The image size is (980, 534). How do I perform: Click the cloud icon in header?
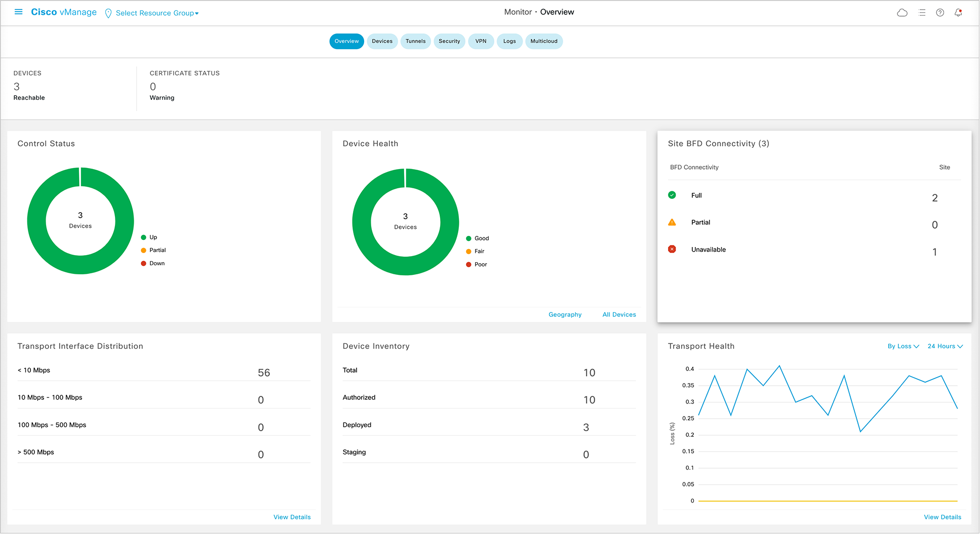[902, 13]
